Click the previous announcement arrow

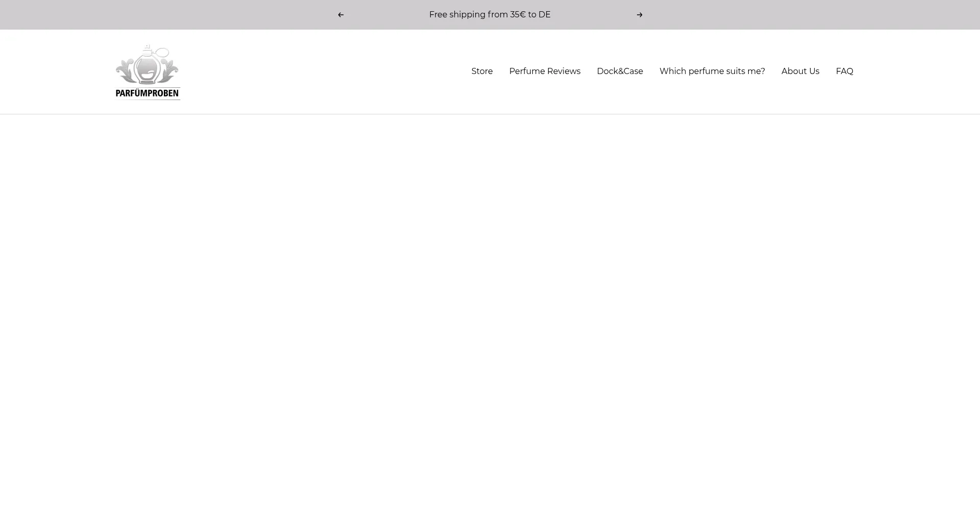click(340, 15)
